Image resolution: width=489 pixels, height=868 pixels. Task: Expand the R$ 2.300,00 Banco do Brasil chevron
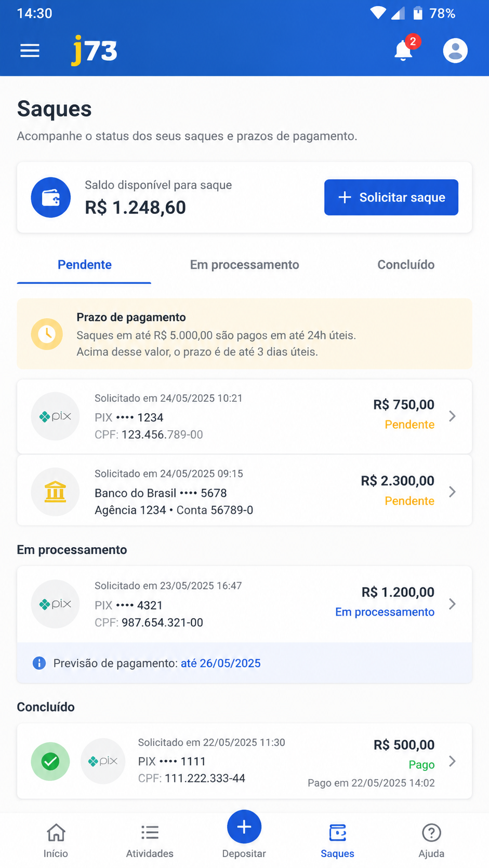(452, 492)
